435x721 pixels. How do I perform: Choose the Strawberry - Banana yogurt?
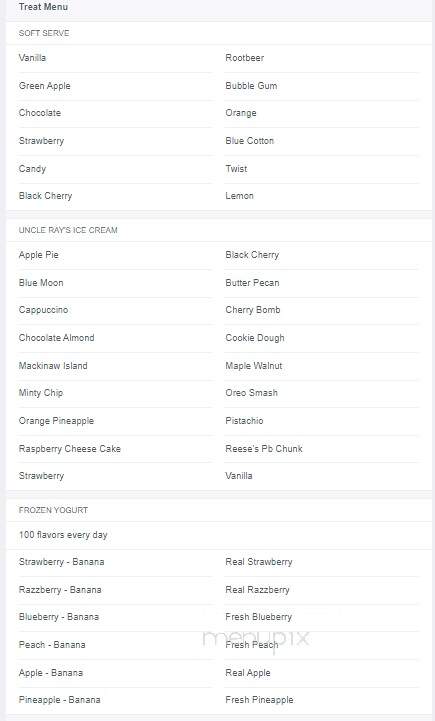coord(61,562)
